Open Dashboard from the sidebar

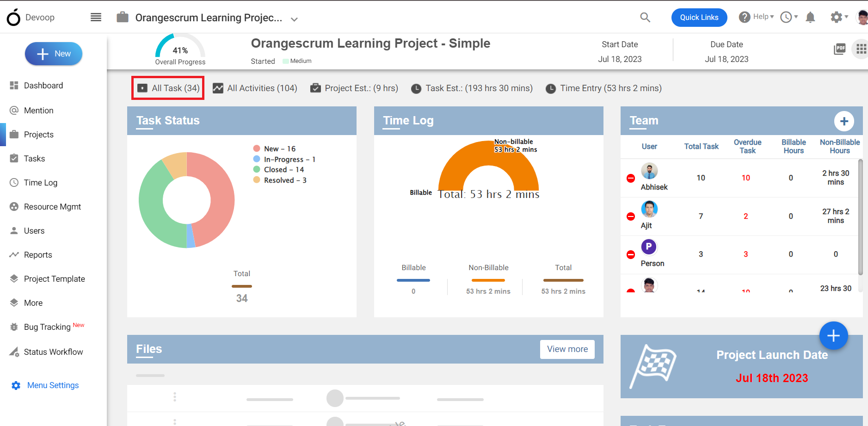click(43, 86)
